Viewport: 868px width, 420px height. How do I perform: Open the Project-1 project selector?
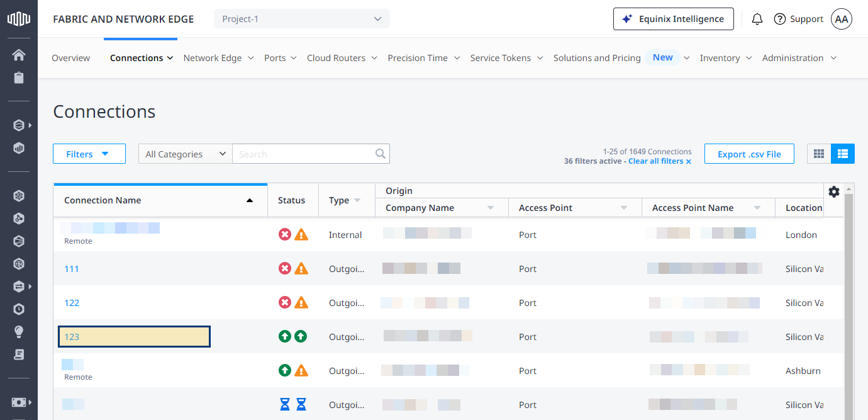click(302, 19)
